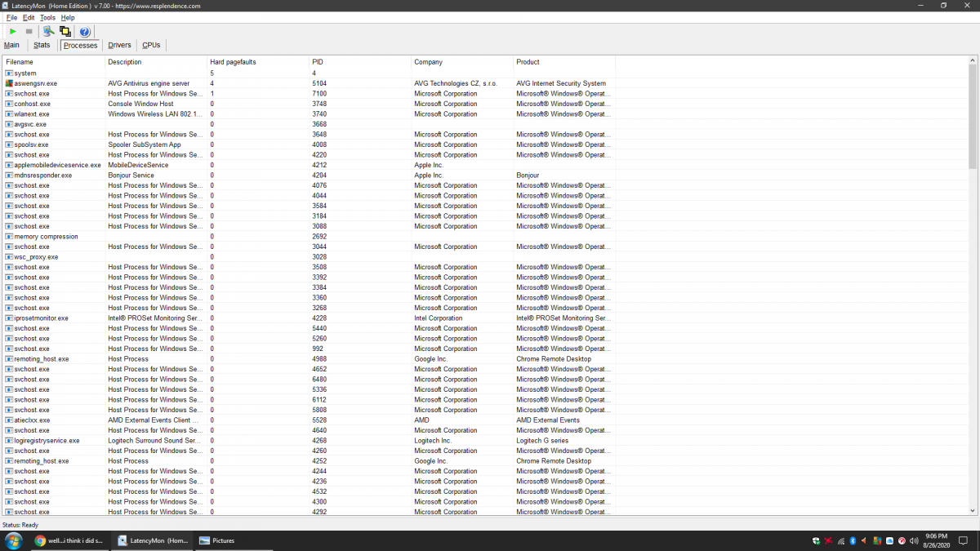Click the scrollbar down arrow
Screen dimensions: 980x551
coord(972,510)
